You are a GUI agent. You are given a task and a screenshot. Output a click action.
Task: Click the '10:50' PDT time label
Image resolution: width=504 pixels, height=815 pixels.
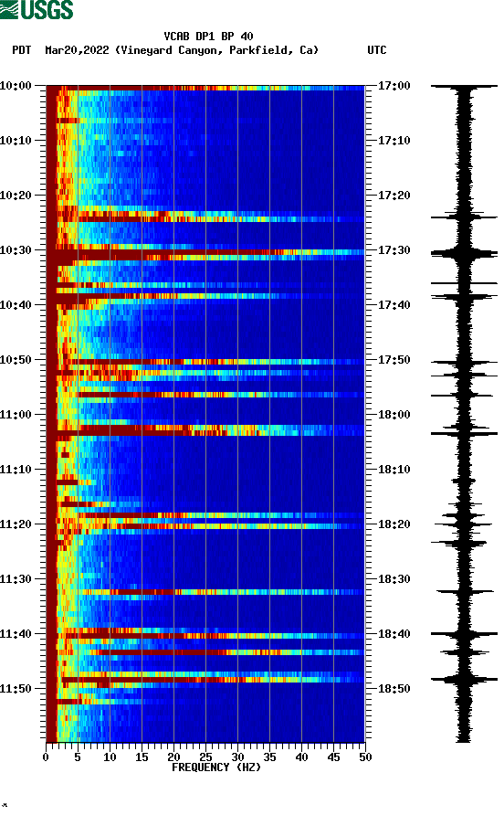tap(16, 360)
